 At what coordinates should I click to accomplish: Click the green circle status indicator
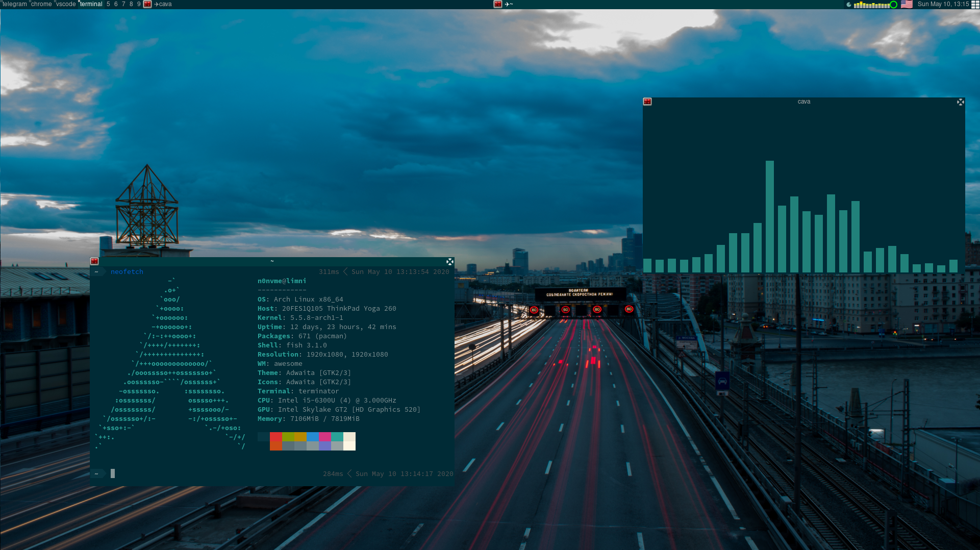(893, 5)
